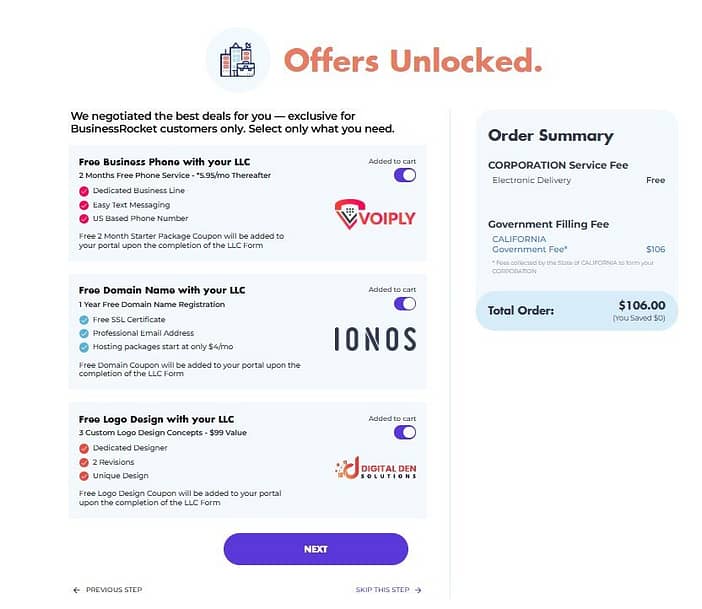The height and width of the screenshot is (609, 702).
Task: Click the city buildings header icon
Action: [x=237, y=60]
